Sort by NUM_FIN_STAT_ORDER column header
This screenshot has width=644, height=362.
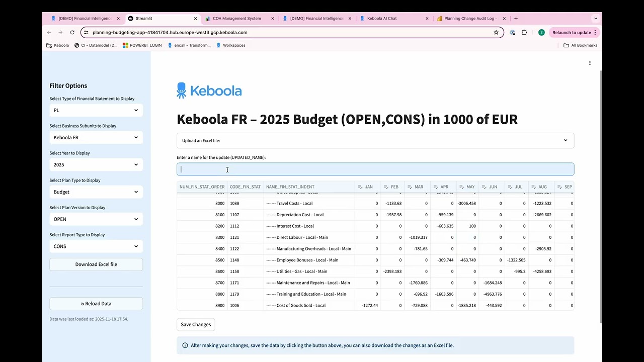pyautogui.click(x=202, y=187)
